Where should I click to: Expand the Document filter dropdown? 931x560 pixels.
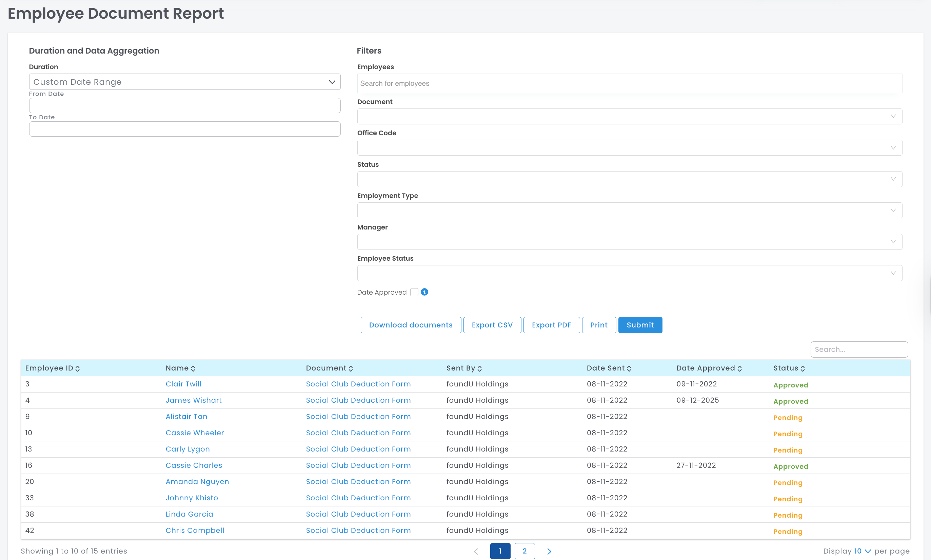(x=629, y=116)
